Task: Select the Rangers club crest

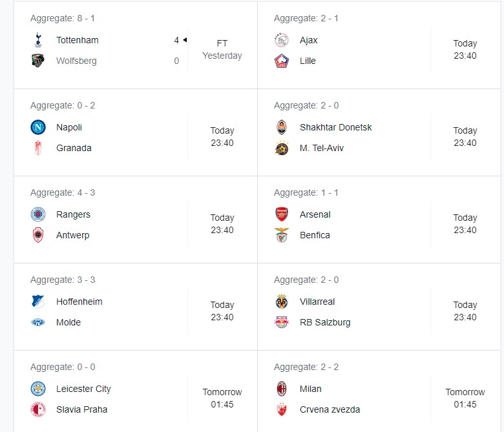Action: (x=38, y=214)
